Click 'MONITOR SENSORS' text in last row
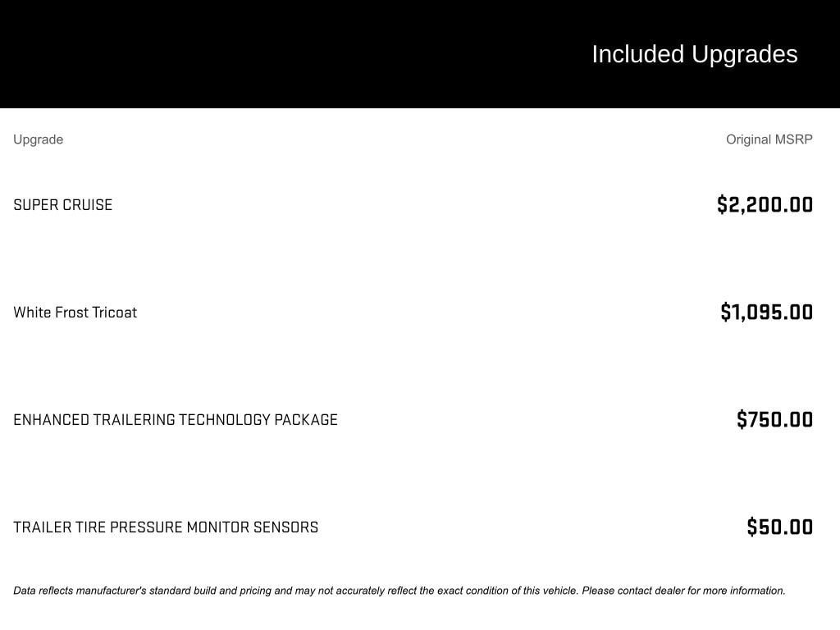The height and width of the screenshot is (630, 840). point(253,527)
